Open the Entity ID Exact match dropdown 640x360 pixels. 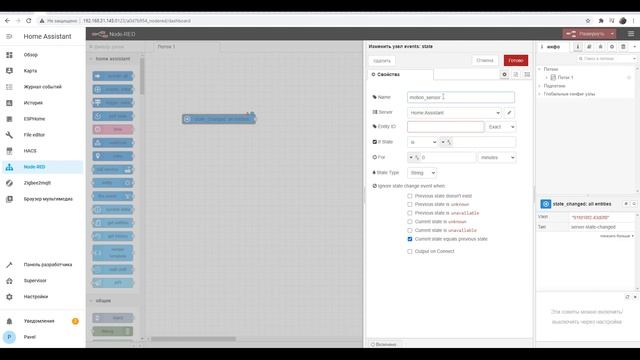pyautogui.click(x=501, y=127)
